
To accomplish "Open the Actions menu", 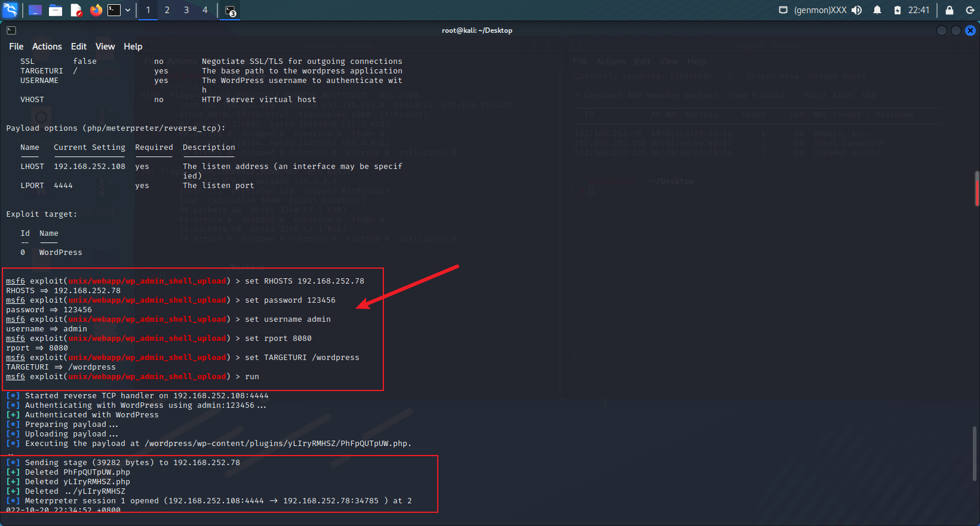I will tap(47, 47).
